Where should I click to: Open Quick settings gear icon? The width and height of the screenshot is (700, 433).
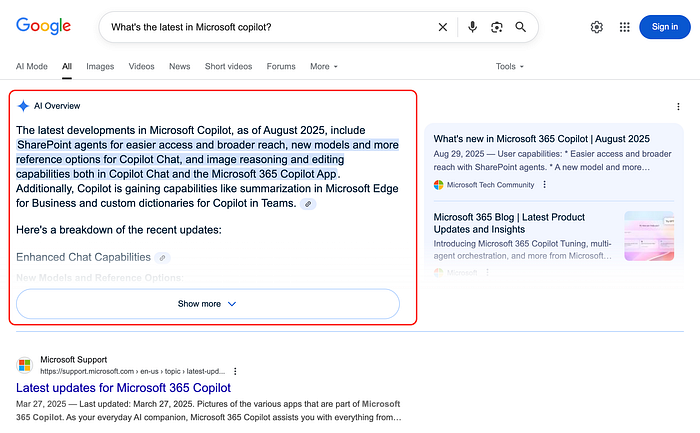[x=596, y=27]
